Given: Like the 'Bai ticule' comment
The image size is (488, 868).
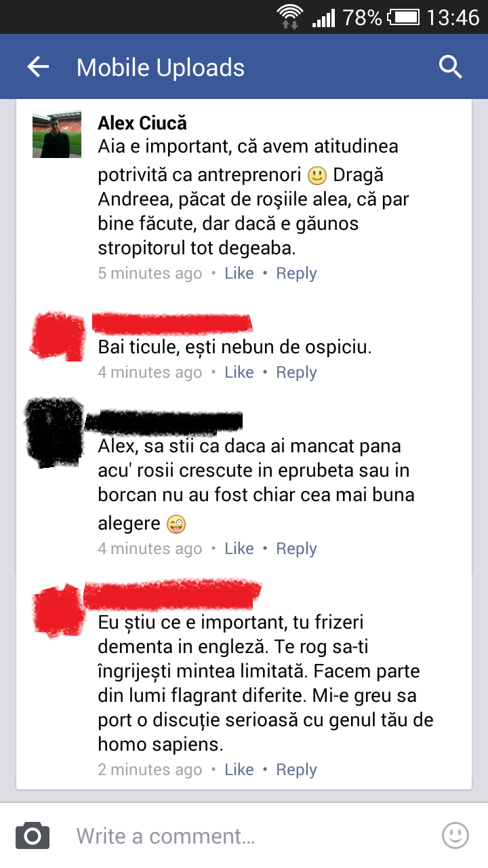Looking at the screenshot, I should [x=239, y=372].
